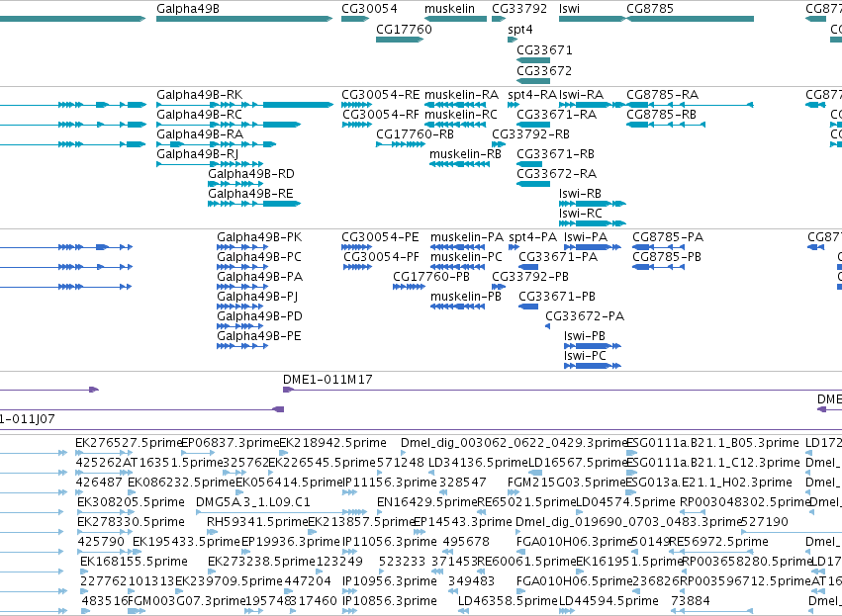Select the Galpha49B-PC protein label
Screen dimensions: 842x616
pyautogui.click(x=259, y=257)
